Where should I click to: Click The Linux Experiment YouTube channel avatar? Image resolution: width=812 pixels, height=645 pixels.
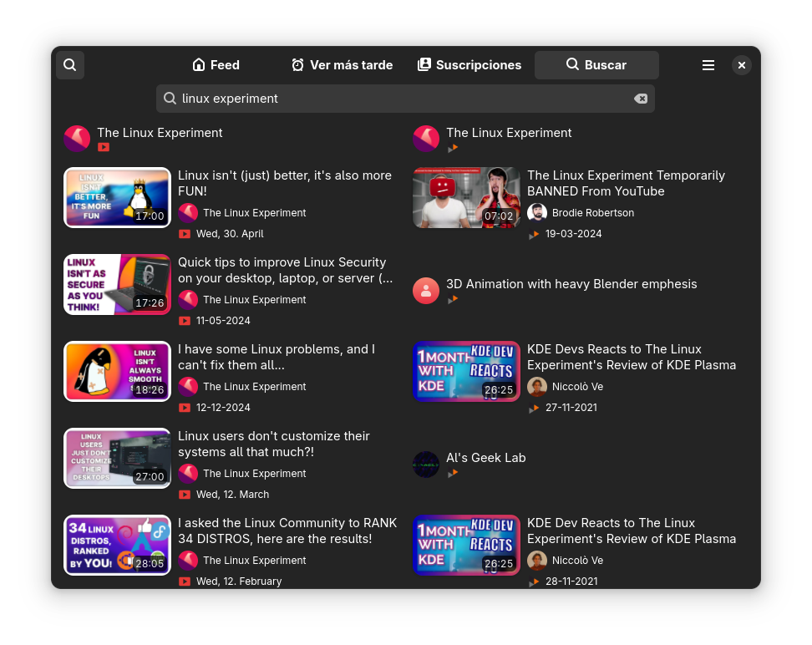[77, 139]
